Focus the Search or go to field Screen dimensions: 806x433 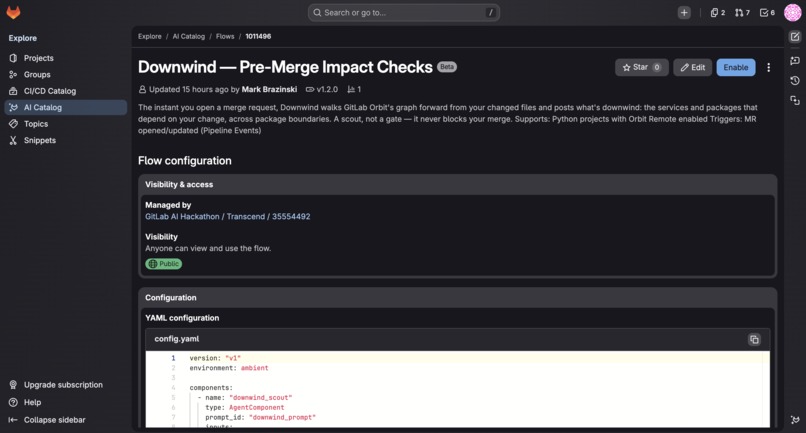point(404,13)
